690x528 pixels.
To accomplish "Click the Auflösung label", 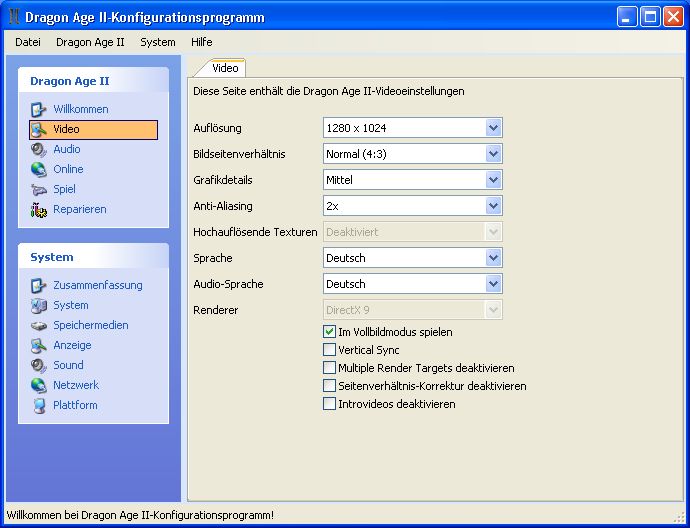I will click(217, 128).
